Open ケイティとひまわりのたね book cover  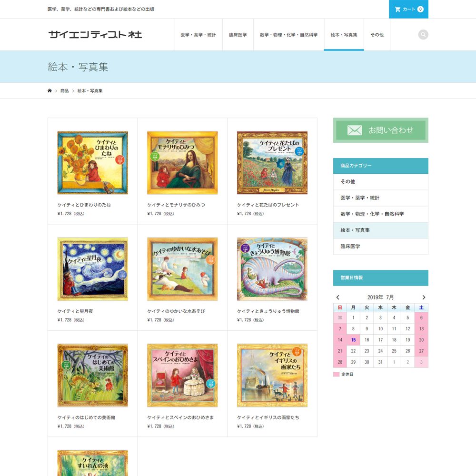(92, 163)
